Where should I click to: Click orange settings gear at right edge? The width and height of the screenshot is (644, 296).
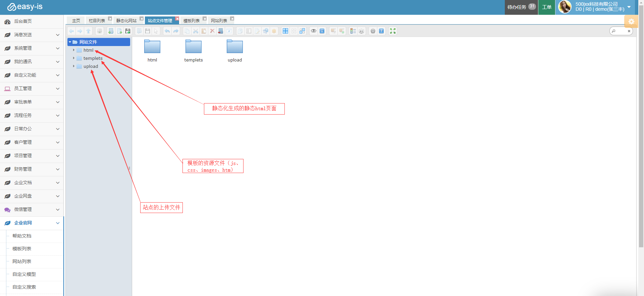point(631,22)
